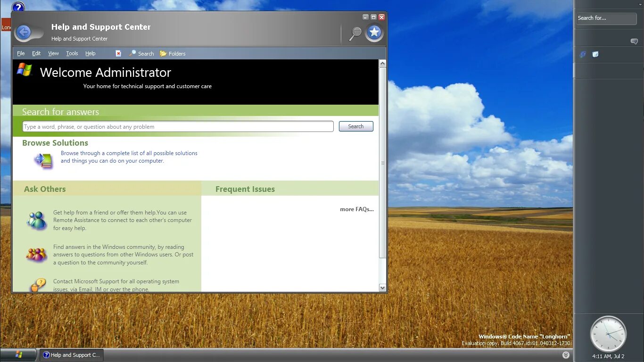Select 'Help and Support C...' taskbar button
The width and height of the screenshot is (644, 362).
pos(72,355)
